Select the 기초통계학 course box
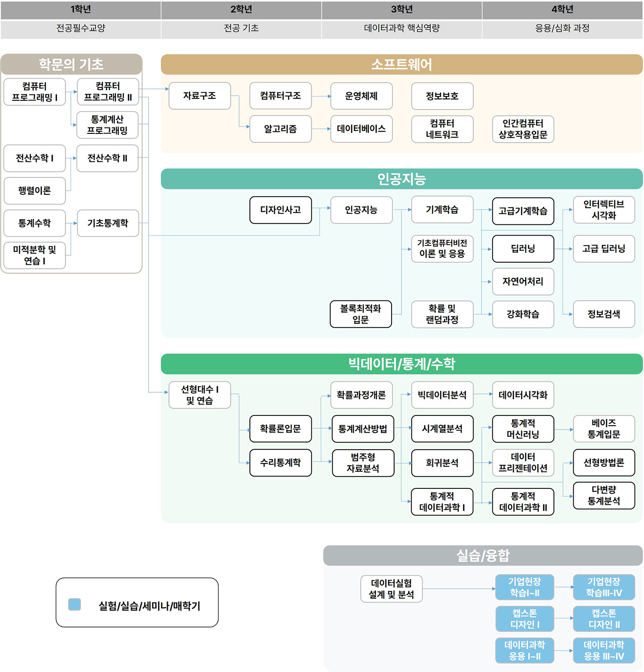 point(108,223)
